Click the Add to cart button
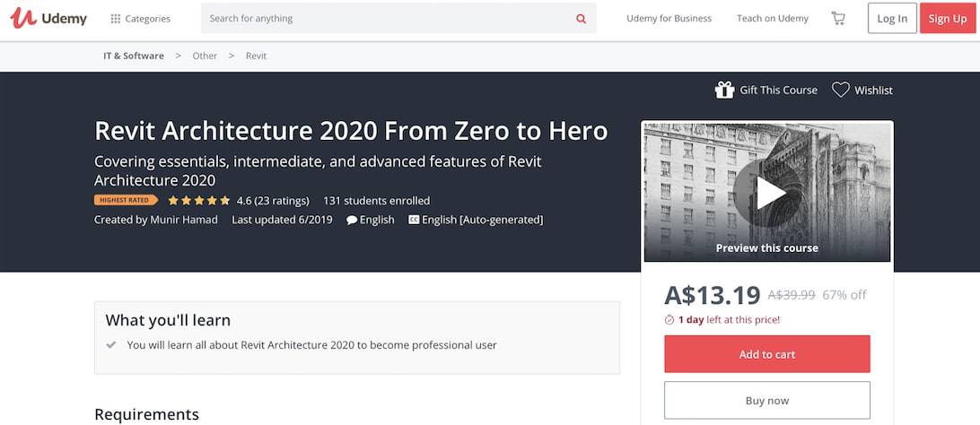Screen dimensions: 980x425 point(767,354)
